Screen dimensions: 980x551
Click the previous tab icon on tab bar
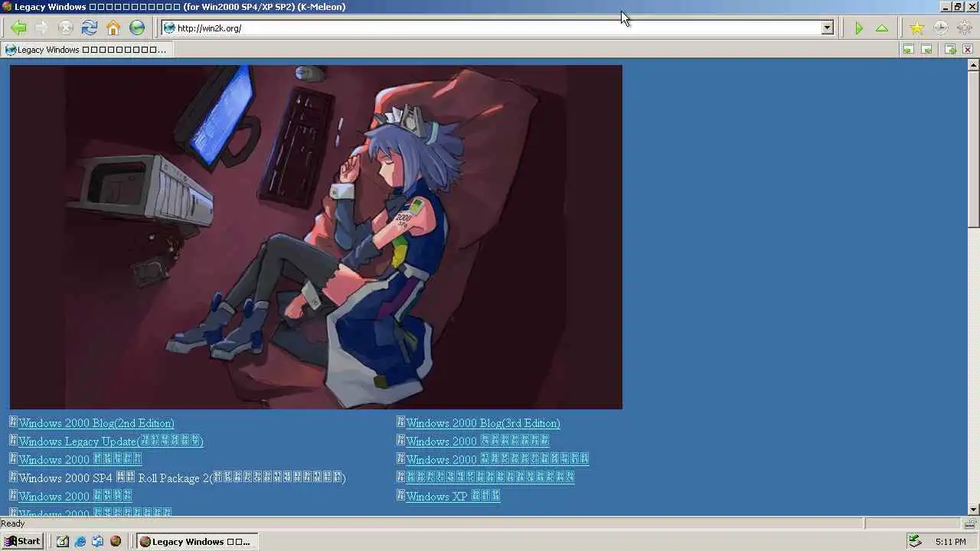[908, 50]
